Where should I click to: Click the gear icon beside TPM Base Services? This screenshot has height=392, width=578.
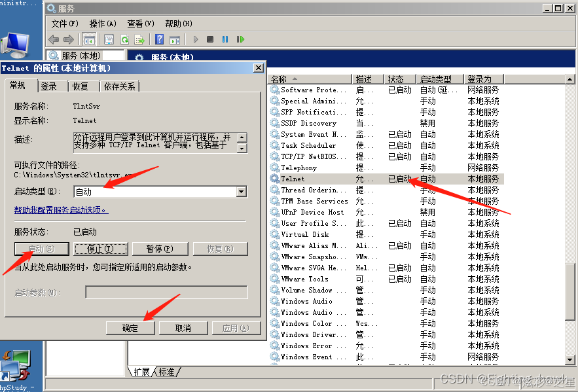275,201
